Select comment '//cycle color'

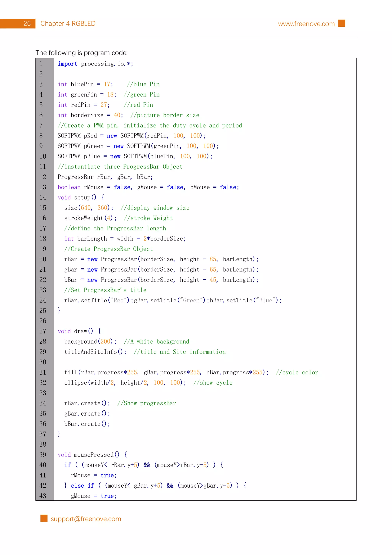tap(297, 372)
